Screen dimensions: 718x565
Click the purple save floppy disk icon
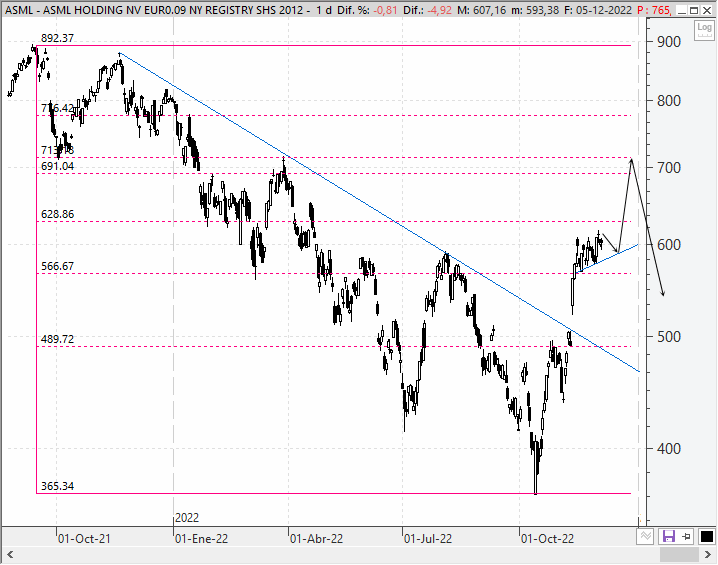(x=669, y=537)
